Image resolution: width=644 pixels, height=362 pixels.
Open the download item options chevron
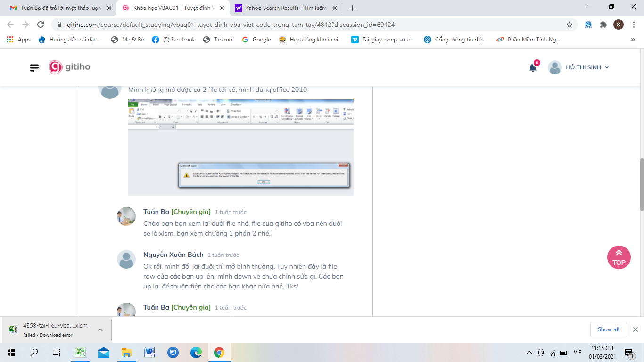coord(100,330)
